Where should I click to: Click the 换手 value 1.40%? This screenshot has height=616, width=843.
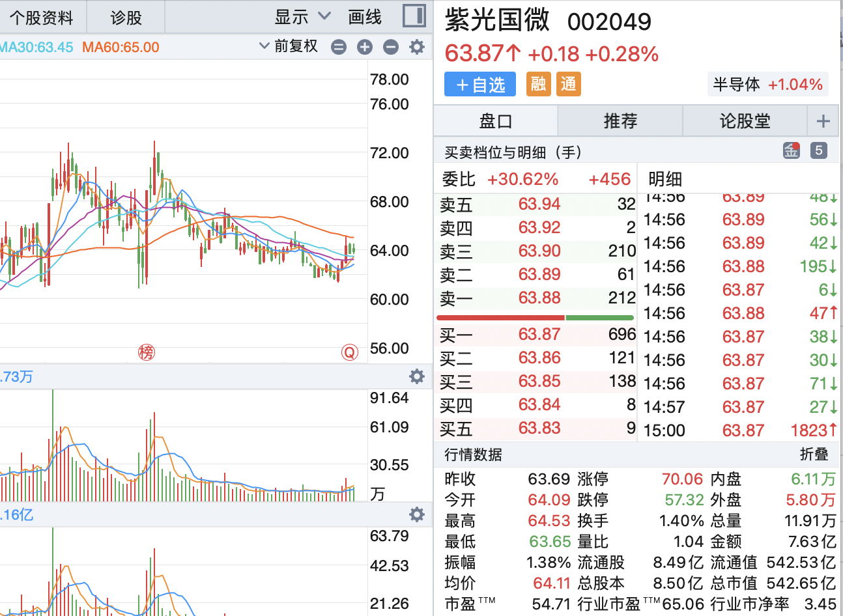click(x=681, y=521)
